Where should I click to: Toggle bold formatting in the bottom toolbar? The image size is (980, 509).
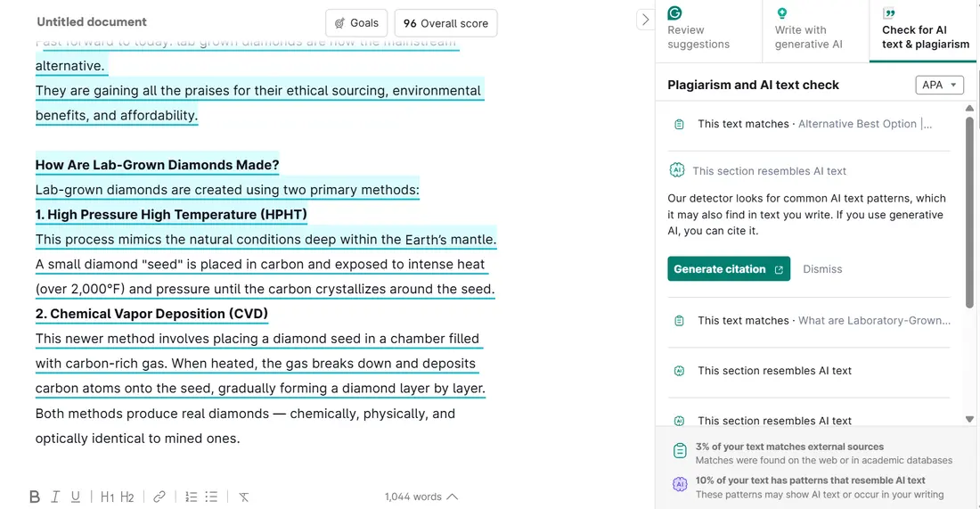pos(35,497)
